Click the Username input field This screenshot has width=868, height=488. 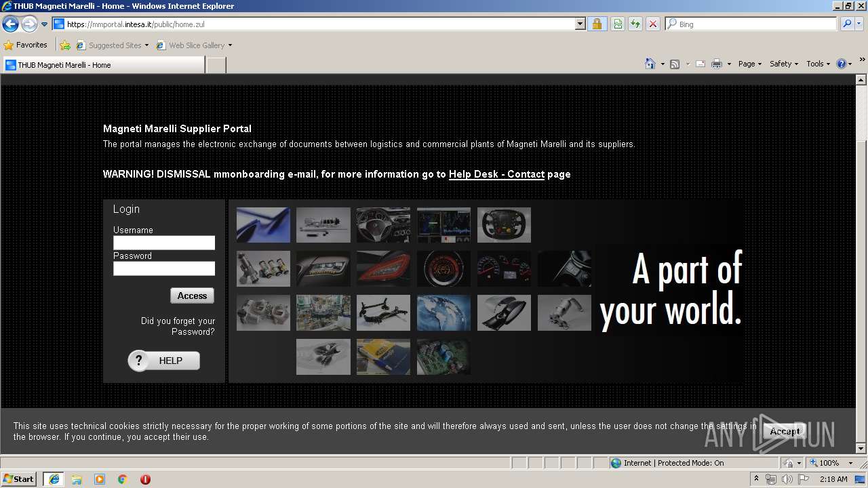pyautogui.click(x=164, y=243)
